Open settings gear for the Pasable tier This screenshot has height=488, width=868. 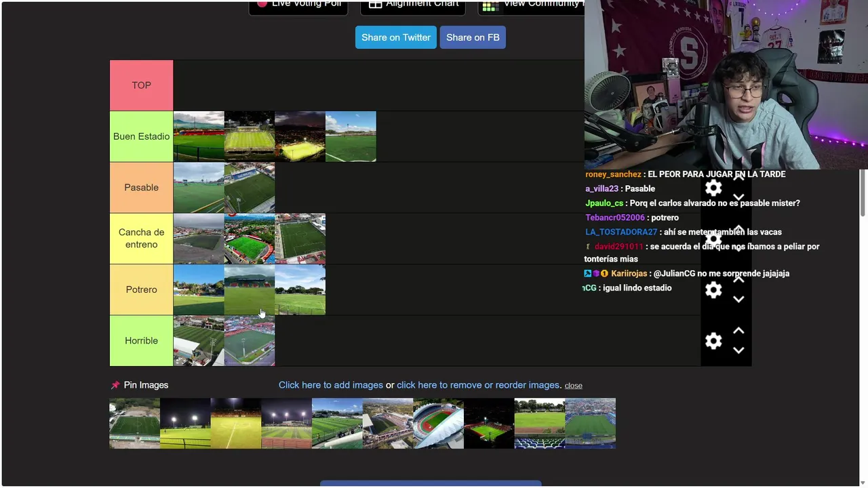713,188
